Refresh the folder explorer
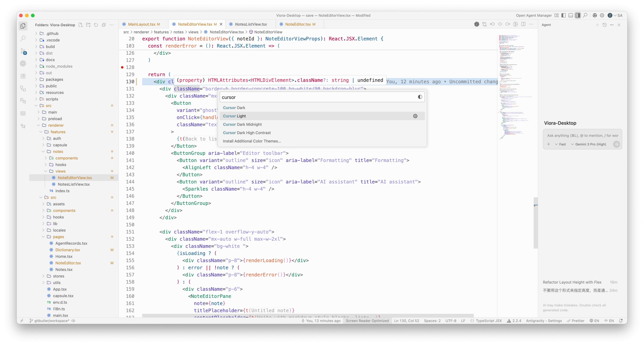Image resolution: width=644 pixels, height=346 pixels. tap(96, 25)
